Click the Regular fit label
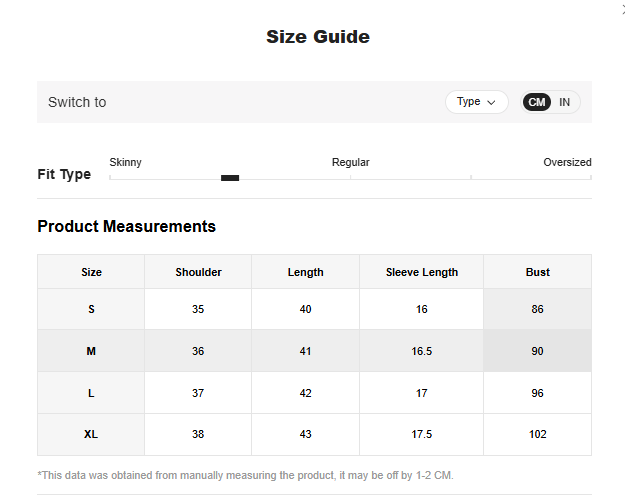 coord(350,162)
